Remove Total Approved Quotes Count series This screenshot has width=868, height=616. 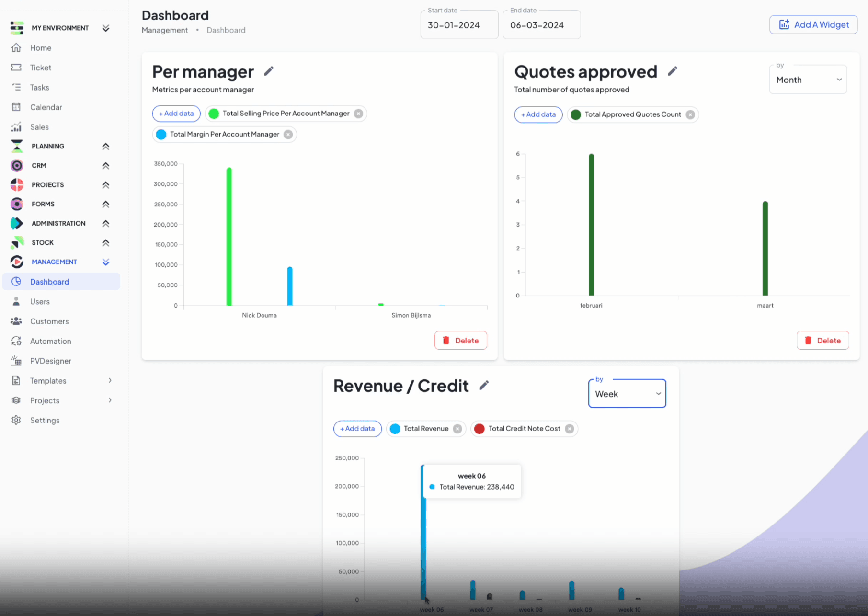[x=690, y=114]
